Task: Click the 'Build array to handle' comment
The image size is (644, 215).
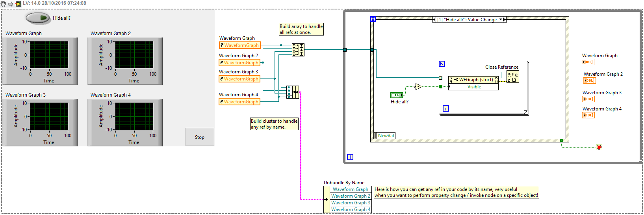Action: [301, 29]
